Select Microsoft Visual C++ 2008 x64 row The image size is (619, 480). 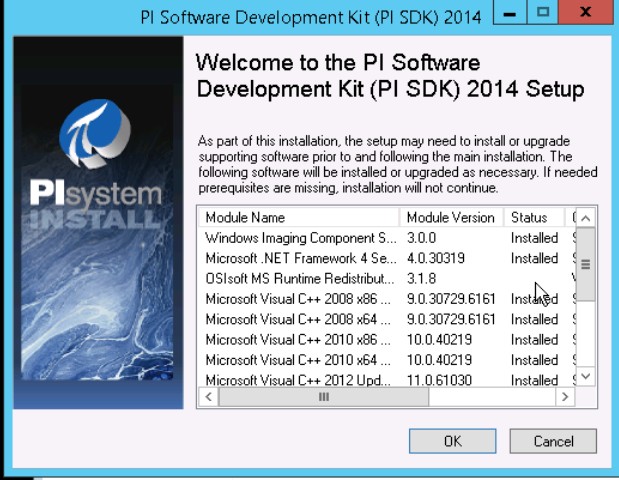[x=387, y=319]
